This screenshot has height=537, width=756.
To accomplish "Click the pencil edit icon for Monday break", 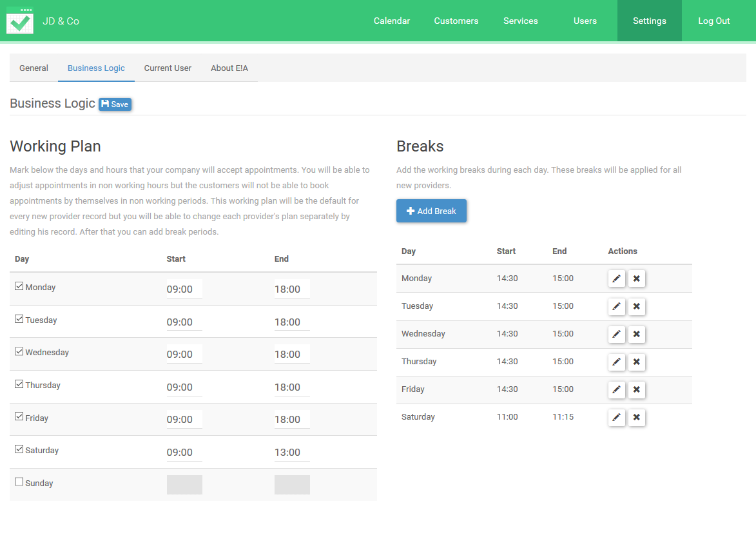I will click(616, 278).
